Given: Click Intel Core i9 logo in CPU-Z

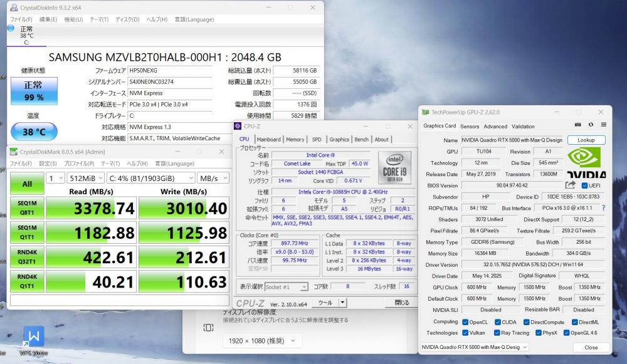Looking at the screenshot, I should [x=394, y=167].
